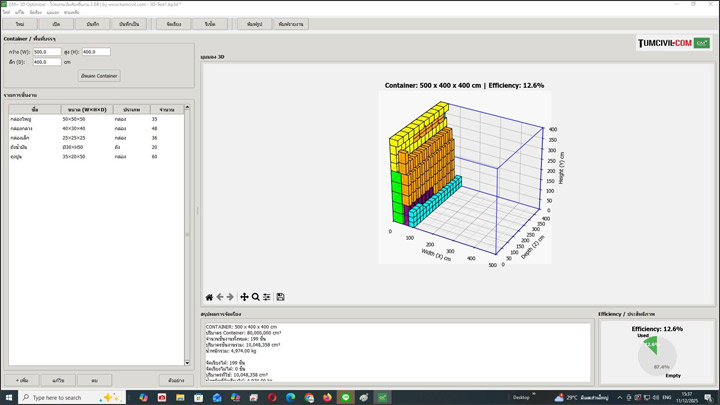Click the scroll down arrow of items list
This screenshot has width=720, height=405.
[x=187, y=363]
